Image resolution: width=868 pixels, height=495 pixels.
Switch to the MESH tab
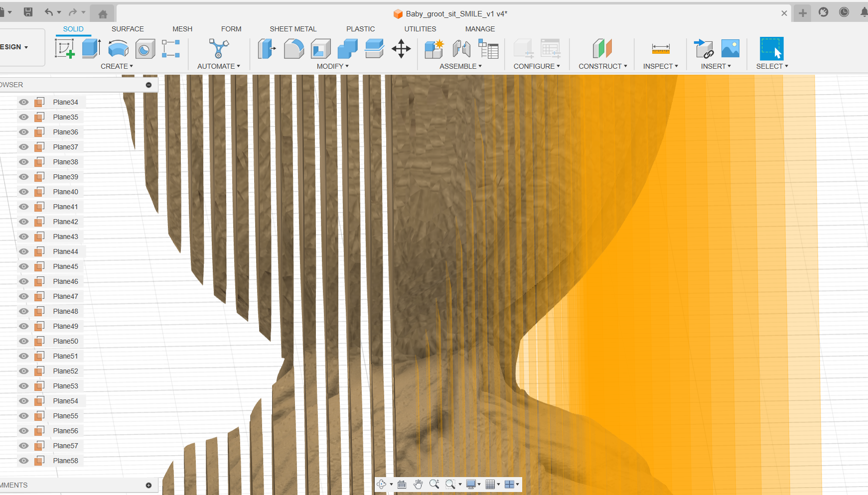pyautogui.click(x=182, y=29)
